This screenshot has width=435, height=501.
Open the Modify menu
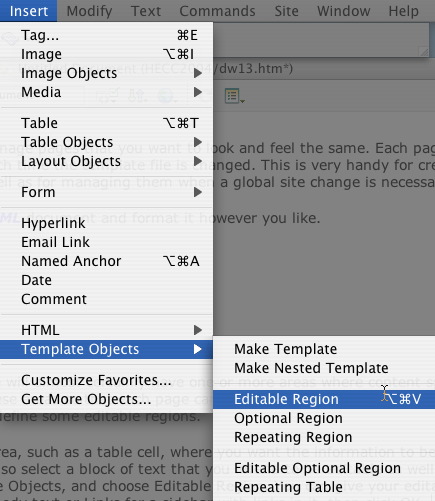coord(89,11)
